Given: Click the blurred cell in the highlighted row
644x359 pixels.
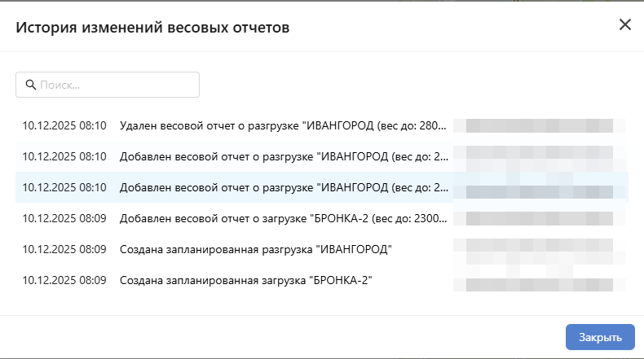Looking at the screenshot, I should 540,187.
